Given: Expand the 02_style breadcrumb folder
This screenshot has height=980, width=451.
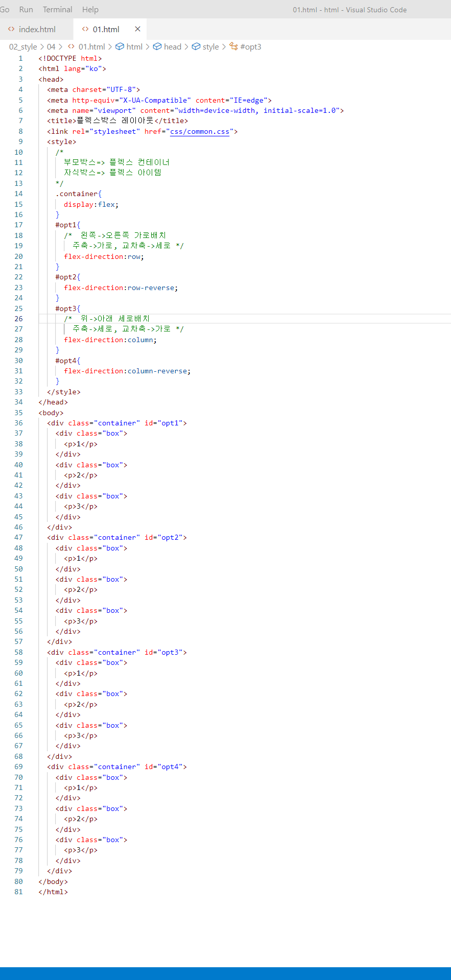Looking at the screenshot, I should point(23,47).
